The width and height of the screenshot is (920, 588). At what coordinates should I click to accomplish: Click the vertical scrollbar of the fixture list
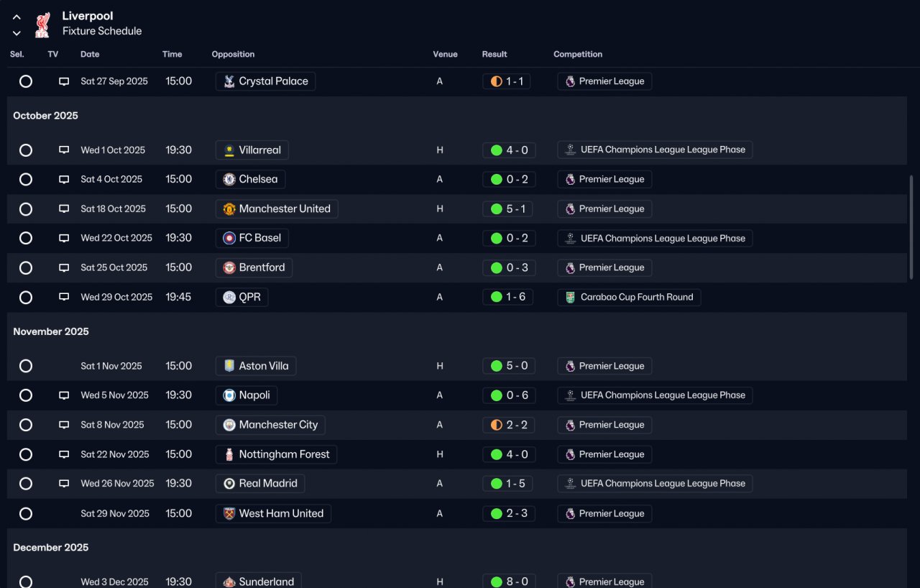(x=911, y=227)
